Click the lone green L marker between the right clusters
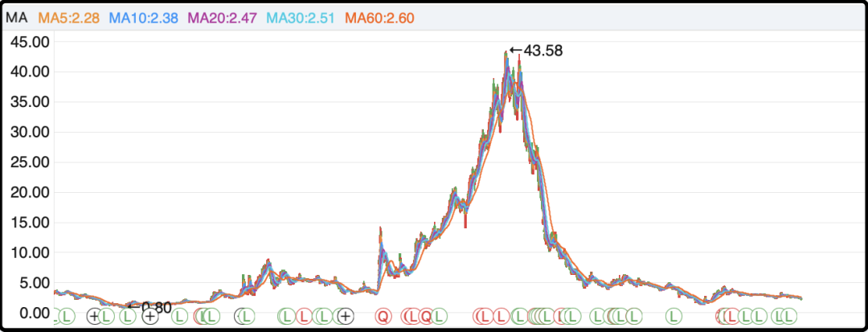Viewport: 868px width, 332px height. pos(674,317)
